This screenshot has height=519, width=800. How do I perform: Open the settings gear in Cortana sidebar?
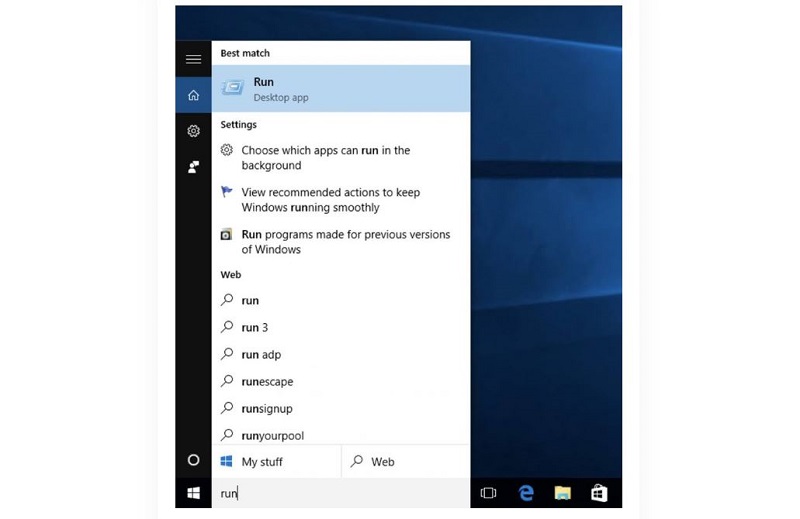[193, 131]
